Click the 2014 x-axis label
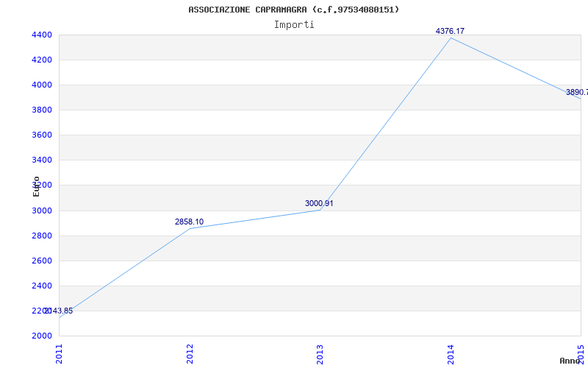Image resolution: width=588 pixels, height=368 pixels. pos(451,354)
